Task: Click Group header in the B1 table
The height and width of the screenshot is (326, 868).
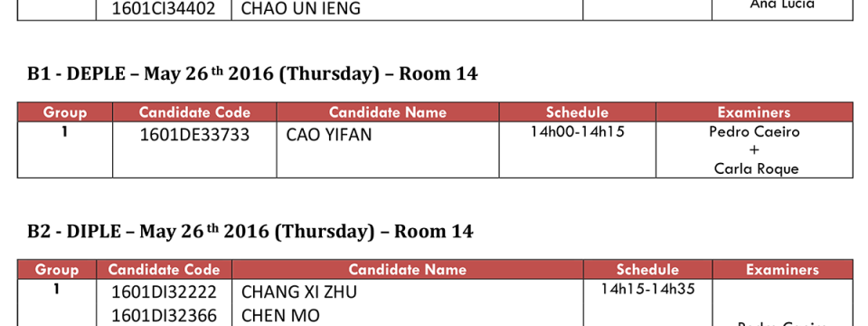Action: pos(65,112)
